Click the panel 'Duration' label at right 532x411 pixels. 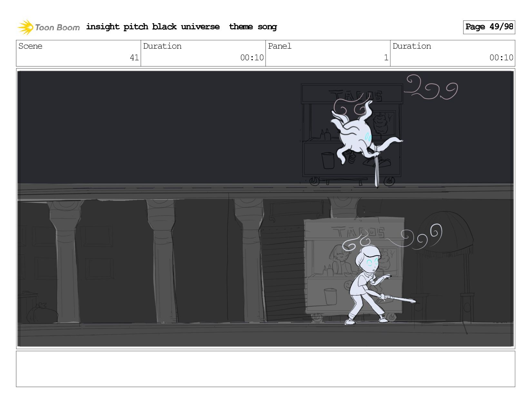412,46
